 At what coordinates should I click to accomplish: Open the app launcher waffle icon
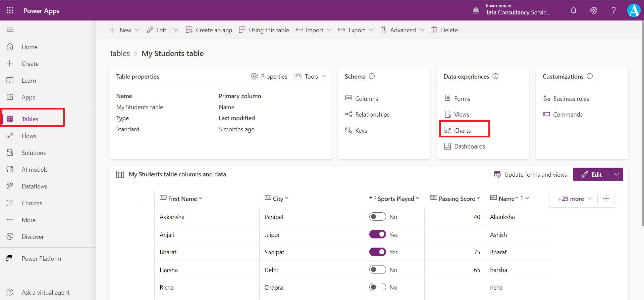(10, 10)
